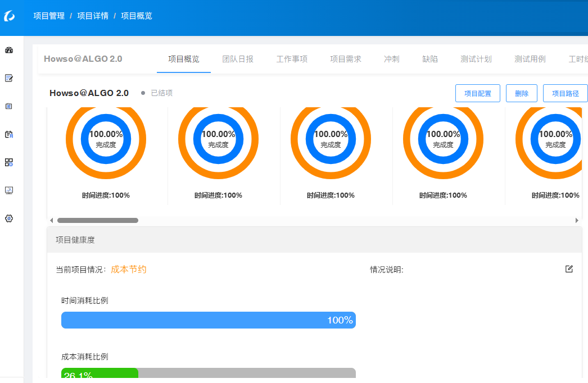The width and height of the screenshot is (588, 383).
Task: Click the Howso@ALGO 2.0 title in tab bar
Action: click(x=83, y=59)
